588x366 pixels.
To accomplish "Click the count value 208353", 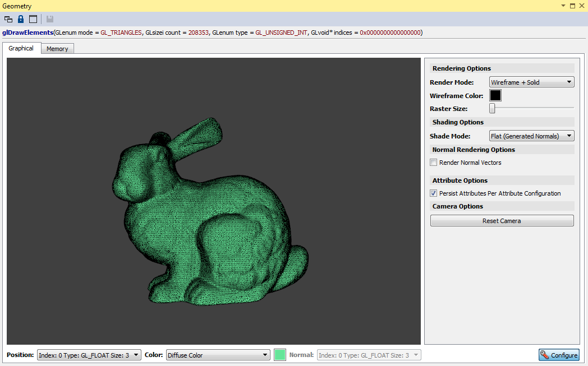I will [199, 33].
